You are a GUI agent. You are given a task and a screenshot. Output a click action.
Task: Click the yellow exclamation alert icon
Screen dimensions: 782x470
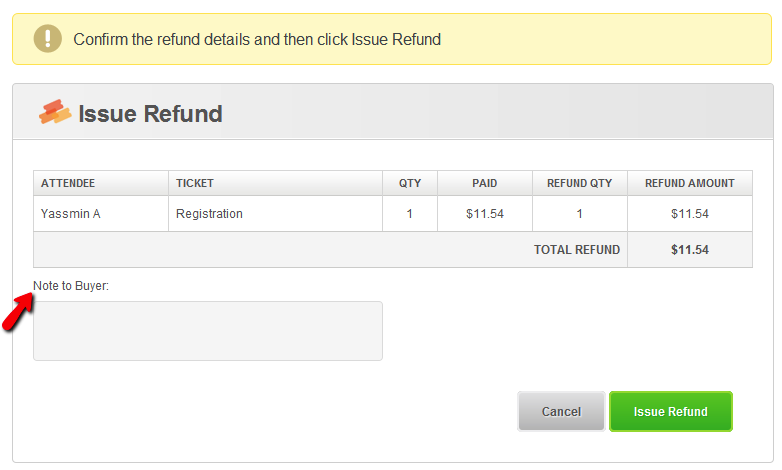click(x=47, y=38)
